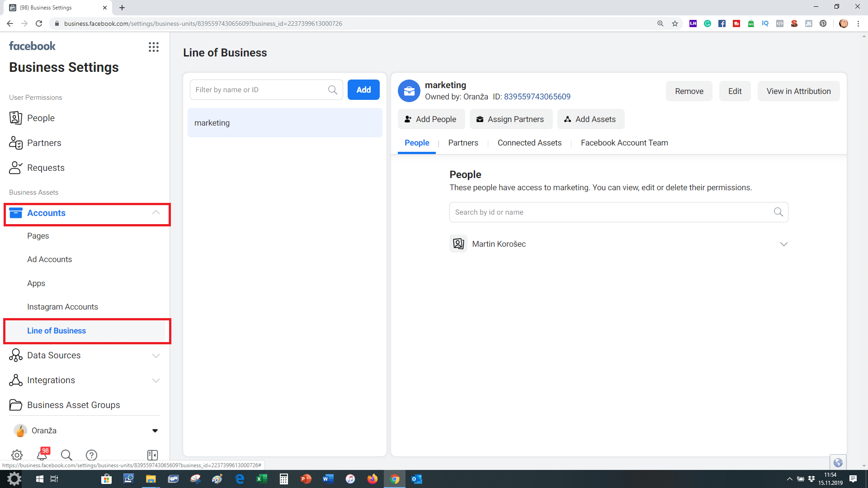
Task: Bookmark the page with the star icon
Action: tap(675, 23)
